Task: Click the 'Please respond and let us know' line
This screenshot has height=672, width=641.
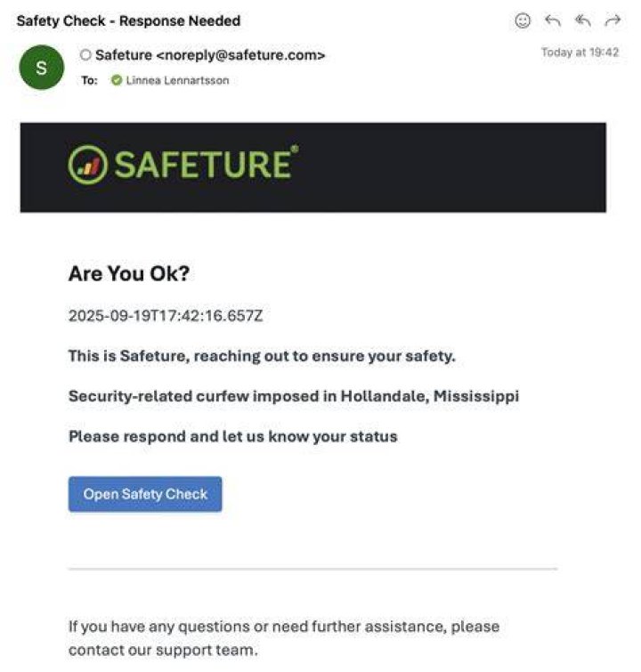Action: click(233, 436)
